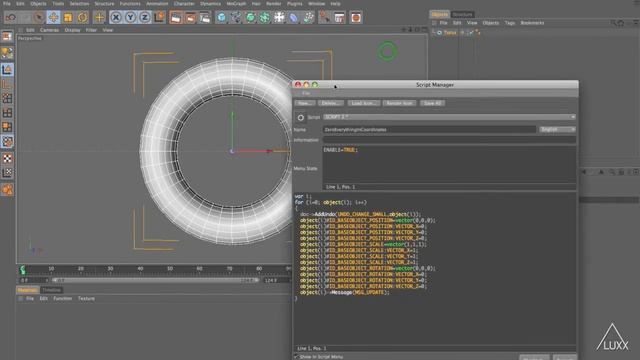The height and width of the screenshot is (360, 640).
Task: Select the Move tool
Action: (x=53, y=18)
